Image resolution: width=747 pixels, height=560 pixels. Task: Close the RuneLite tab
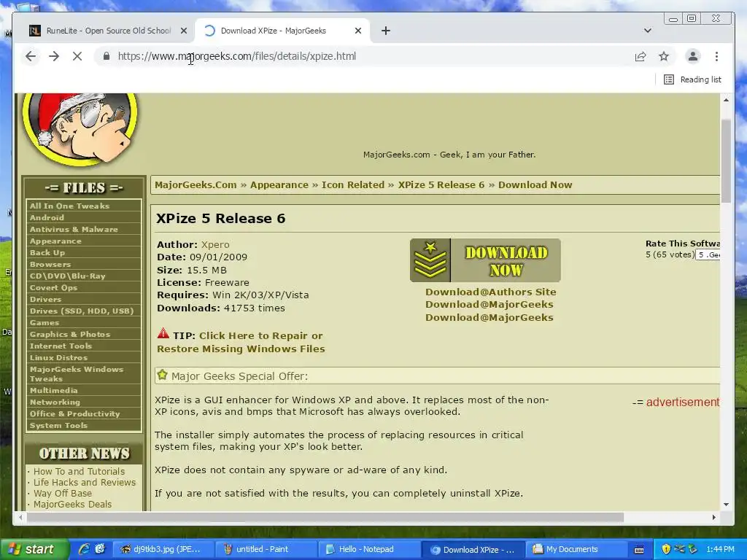[183, 31]
